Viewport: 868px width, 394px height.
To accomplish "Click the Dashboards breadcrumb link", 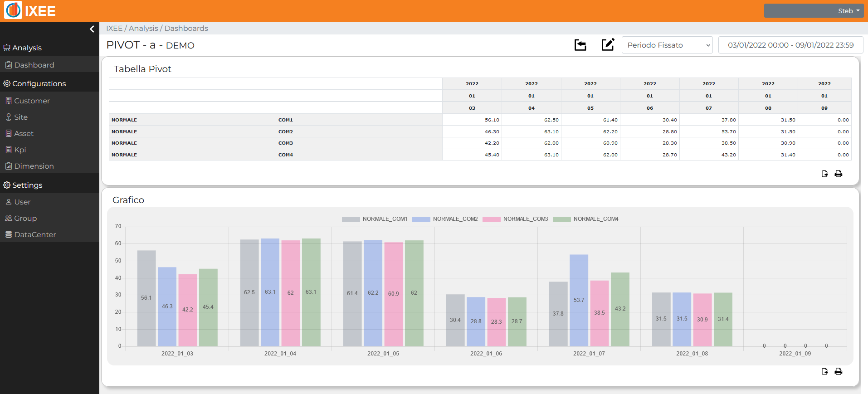I will (x=186, y=28).
